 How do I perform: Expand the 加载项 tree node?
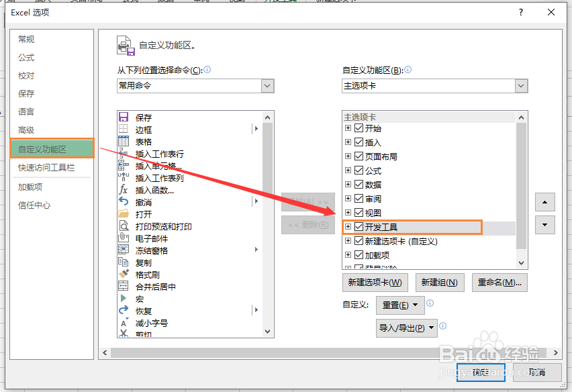pyautogui.click(x=348, y=255)
